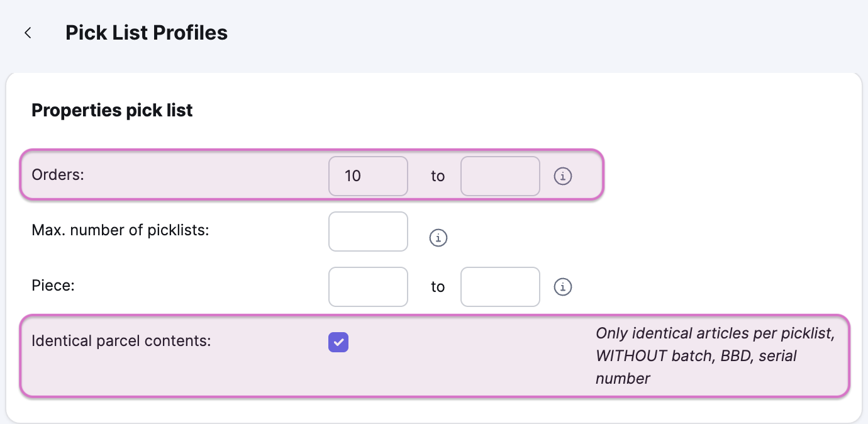Click the Orders minimum field containing 10
Viewport: 868px width, 424px height.
(368, 176)
